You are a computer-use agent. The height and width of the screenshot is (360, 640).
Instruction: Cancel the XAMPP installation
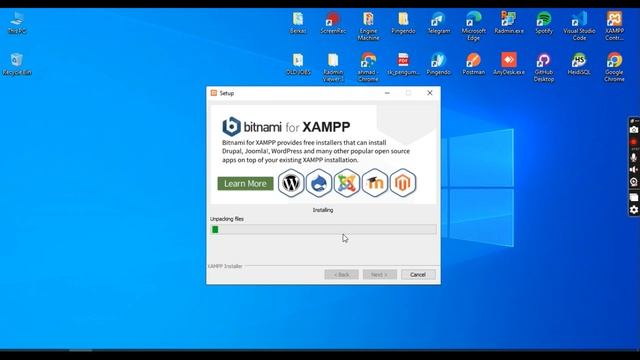pos(418,275)
